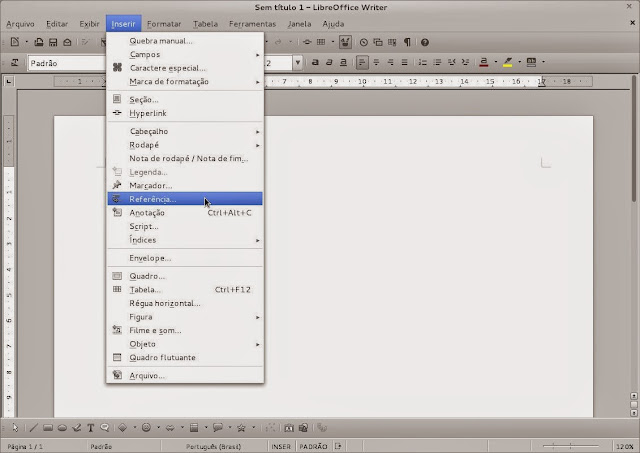Choose Hyperlink in the Inserir menu
Image resolution: width=640 pixels, height=453 pixels.
point(185,113)
